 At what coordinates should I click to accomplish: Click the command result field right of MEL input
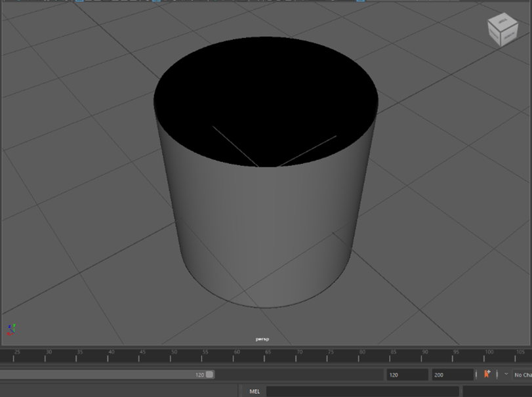497,391
